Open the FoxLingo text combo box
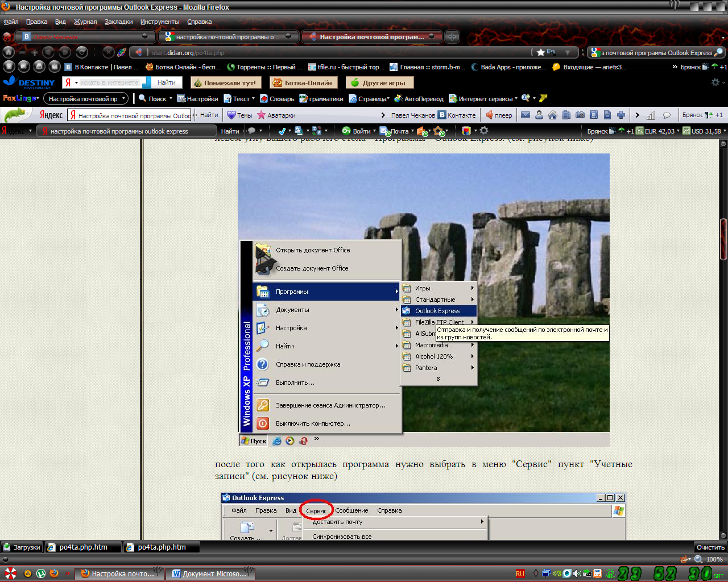728x582 pixels. (x=86, y=98)
